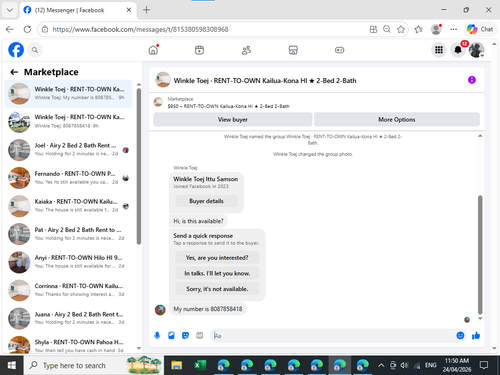Open the Friends icon in top navigation

tap(246, 50)
